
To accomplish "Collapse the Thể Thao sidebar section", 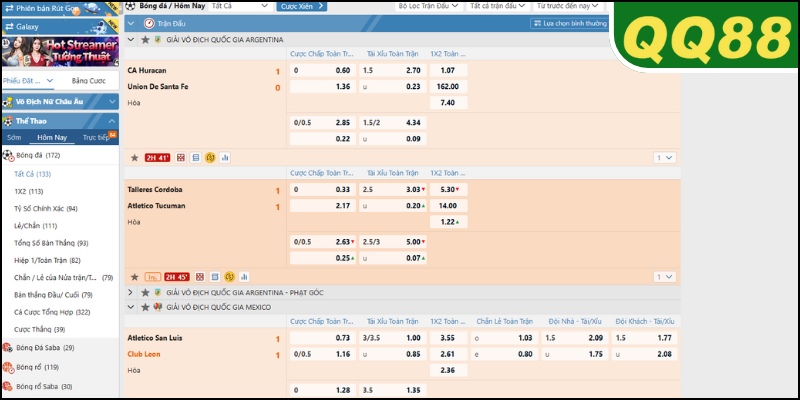I will point(7,121).
